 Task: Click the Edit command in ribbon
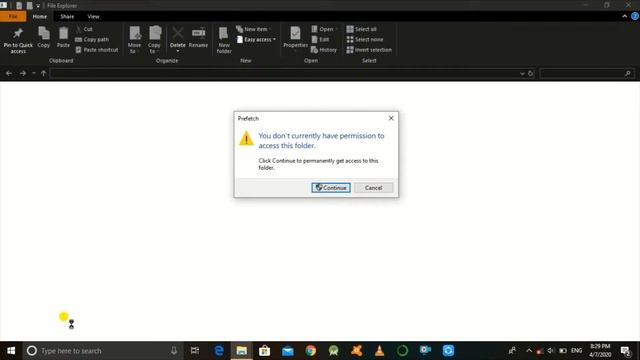(320, 40)
